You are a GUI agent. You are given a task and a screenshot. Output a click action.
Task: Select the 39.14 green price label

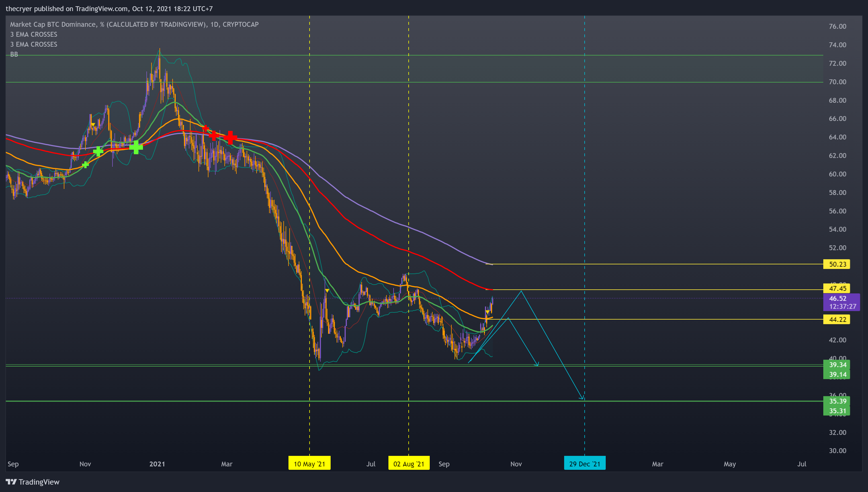coord(837,374)
